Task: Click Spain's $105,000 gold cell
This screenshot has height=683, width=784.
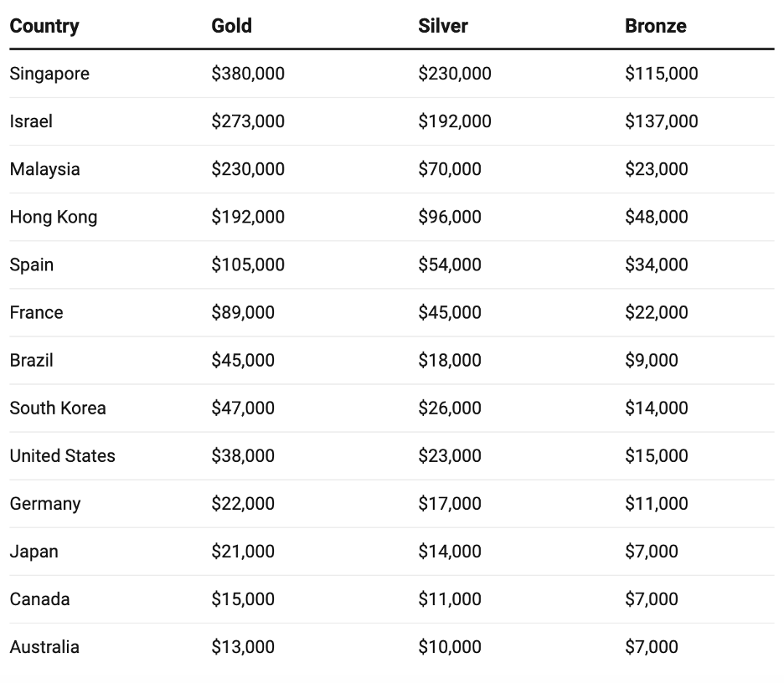Action: pyautogui.click(x=248, y=264)
